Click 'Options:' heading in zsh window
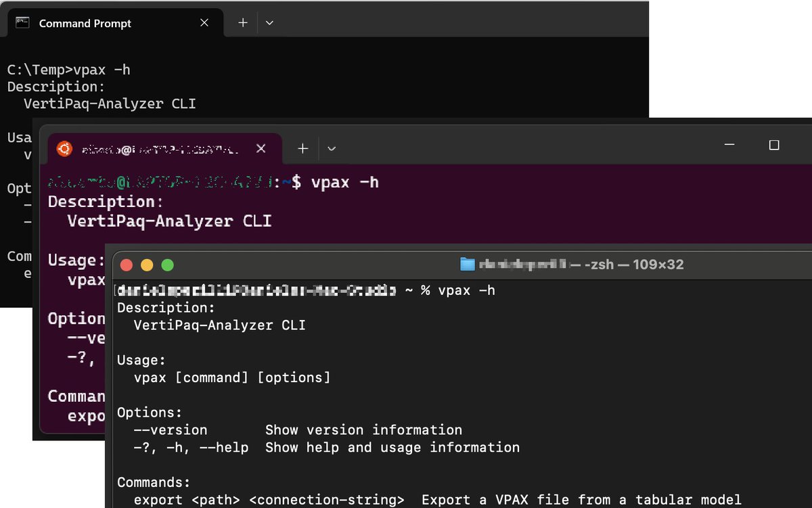Image resolution: width=812 pixels, height=508 pixels. pyautogui.click(x=150, y=413)
